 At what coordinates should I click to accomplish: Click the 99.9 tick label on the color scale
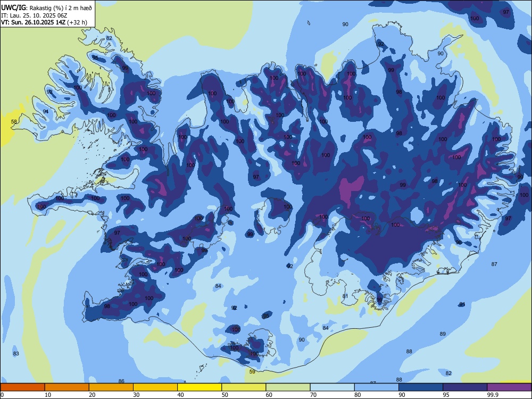pyautogui.click(x=492, y=395)
